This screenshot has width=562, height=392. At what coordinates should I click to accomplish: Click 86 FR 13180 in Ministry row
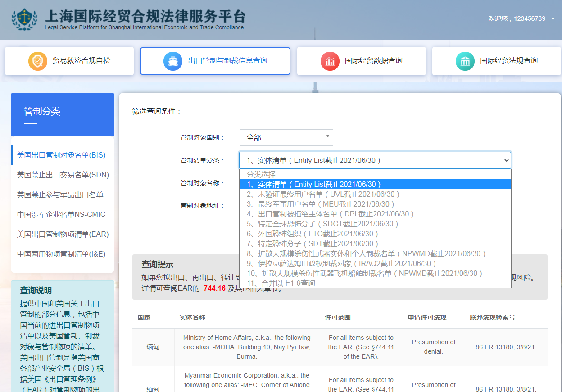506,347
